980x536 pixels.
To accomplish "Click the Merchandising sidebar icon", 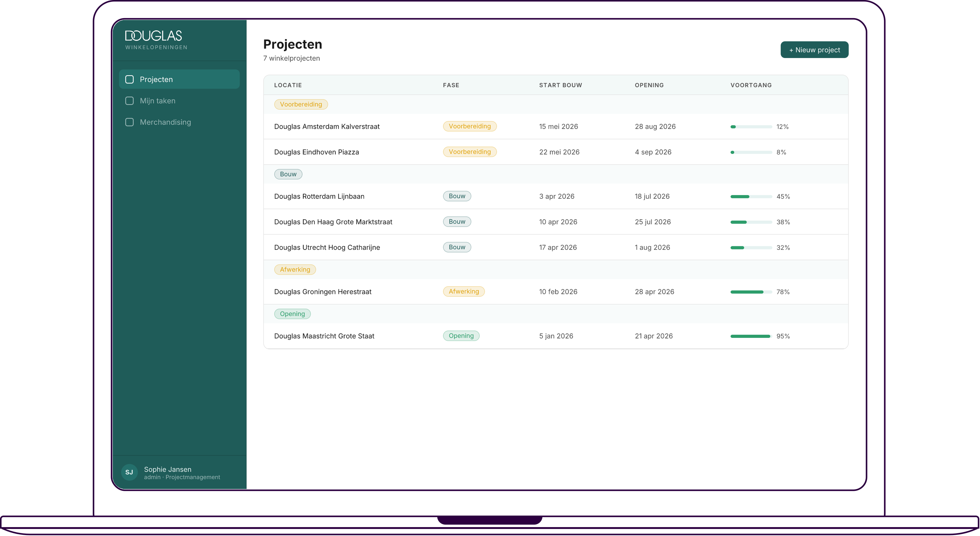I will click(x=129, y=122).
